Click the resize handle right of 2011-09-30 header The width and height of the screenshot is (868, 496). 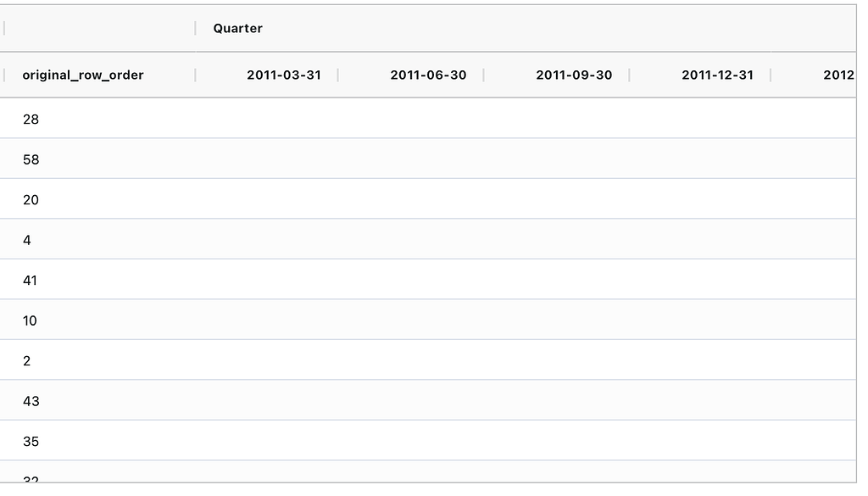click(629, 75)
